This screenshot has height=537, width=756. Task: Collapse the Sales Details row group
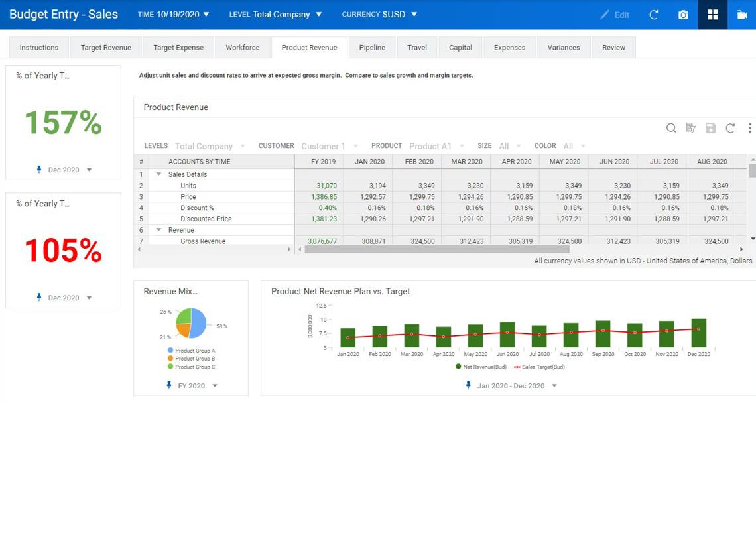click(x=158, y=174)
